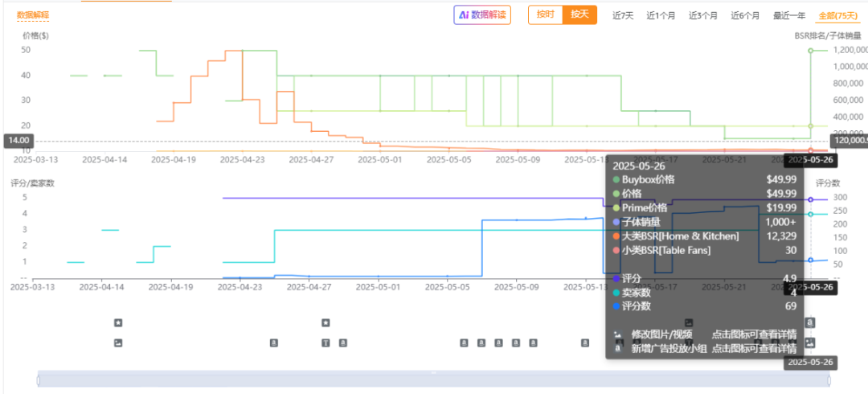The image size is (868, 394).
Task: Click the Buybox价格 row in the tooltip
Action: [x=704, y=179]
